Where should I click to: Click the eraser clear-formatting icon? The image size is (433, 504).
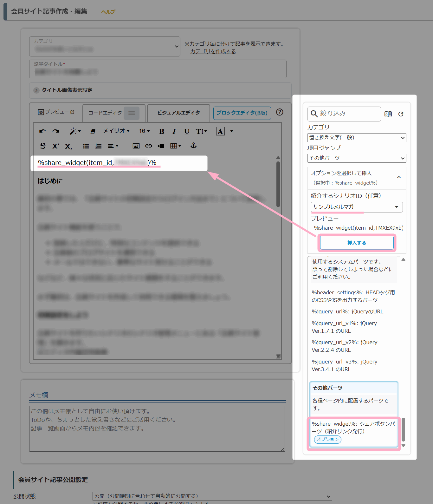pos(93,131)
